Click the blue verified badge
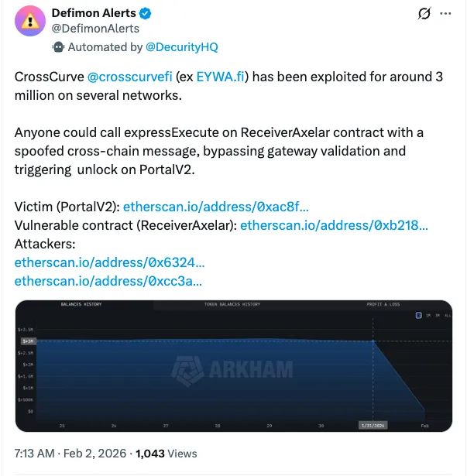 [146, 13]
